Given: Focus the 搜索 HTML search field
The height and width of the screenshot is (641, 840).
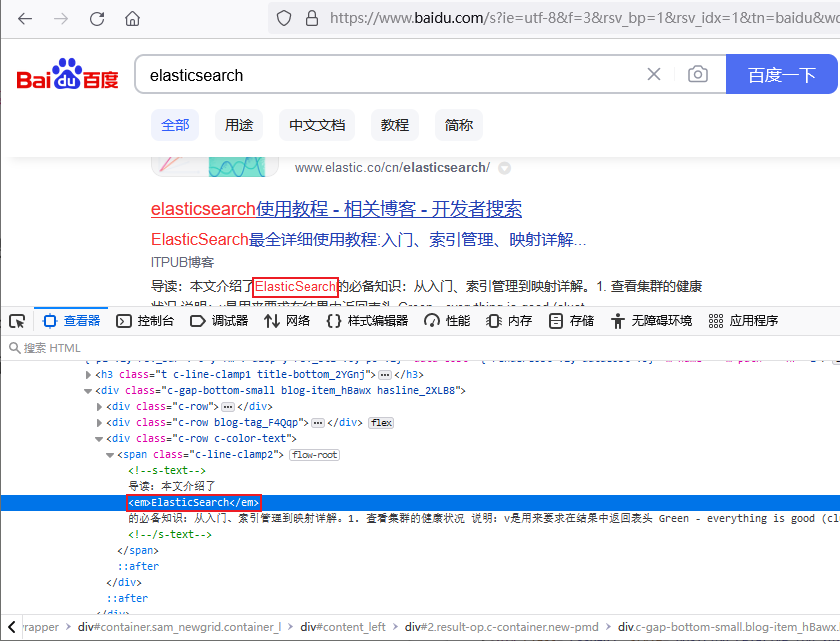Looking at the screenshot, I should (x=418, y=348).
